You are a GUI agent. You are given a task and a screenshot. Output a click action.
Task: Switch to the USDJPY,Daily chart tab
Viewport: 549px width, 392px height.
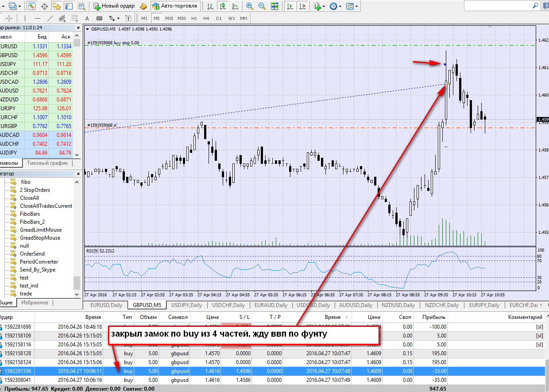pos(186,305)
